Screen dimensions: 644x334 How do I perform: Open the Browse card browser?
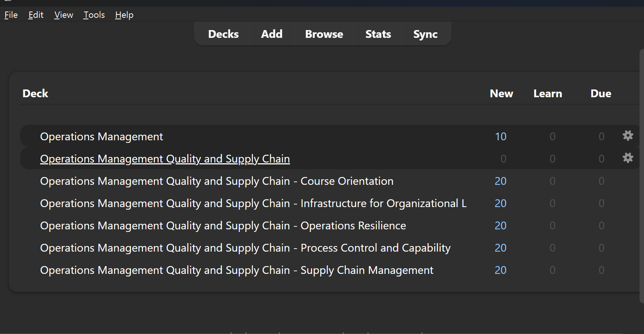[x=324, y=34]
